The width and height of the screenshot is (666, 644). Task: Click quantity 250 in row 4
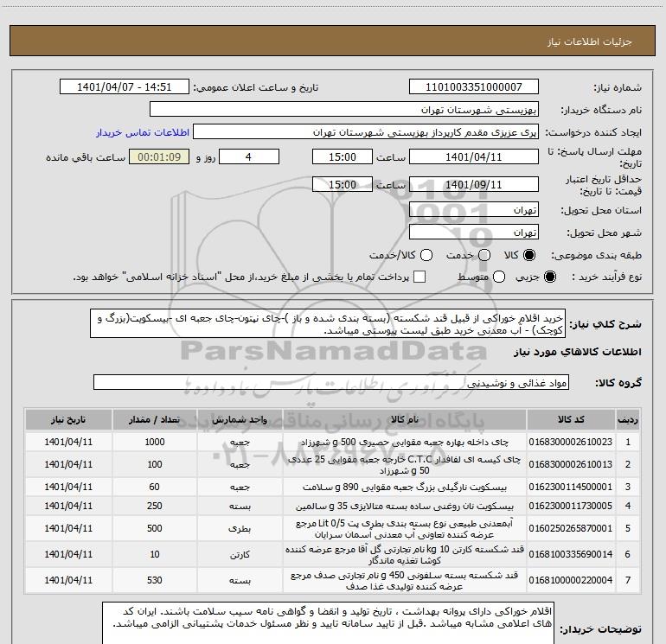point(155,506)
